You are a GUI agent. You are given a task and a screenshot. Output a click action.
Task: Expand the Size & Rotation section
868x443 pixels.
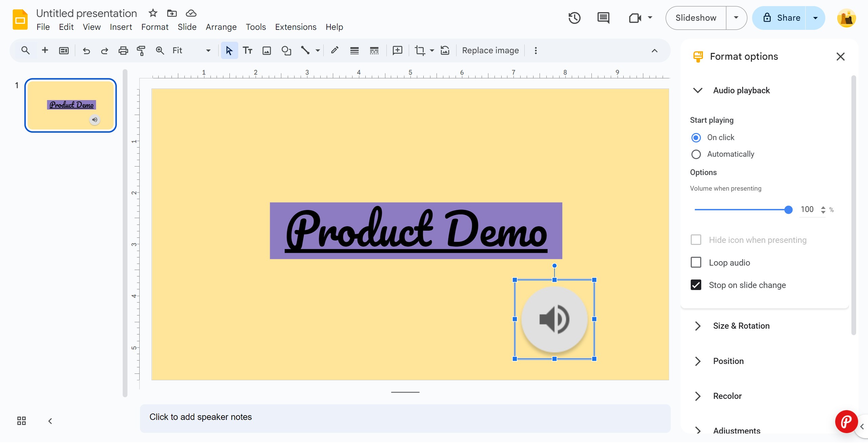698,326
